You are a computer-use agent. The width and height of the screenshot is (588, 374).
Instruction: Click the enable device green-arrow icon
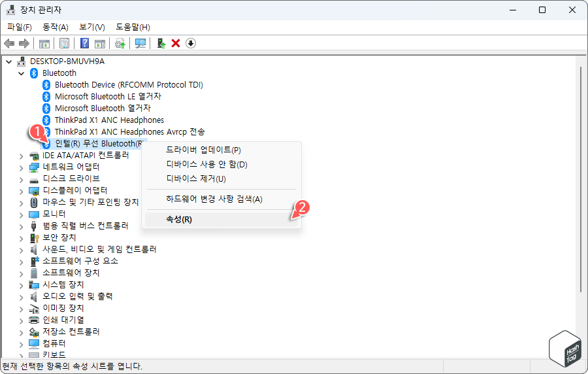(x=161, y=44)
